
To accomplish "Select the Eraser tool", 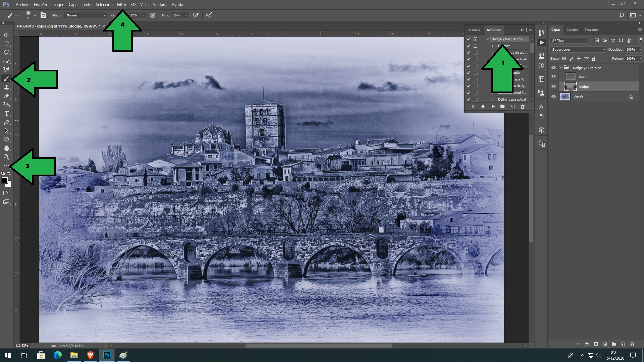I will tap(6, 96).
